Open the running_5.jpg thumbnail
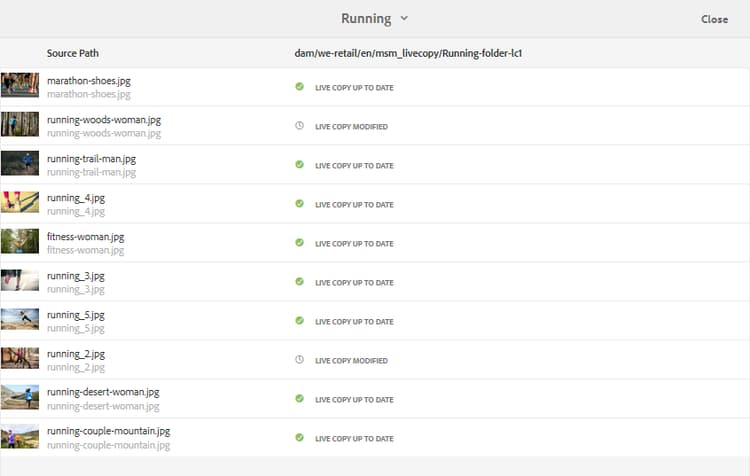 [20, 319]
